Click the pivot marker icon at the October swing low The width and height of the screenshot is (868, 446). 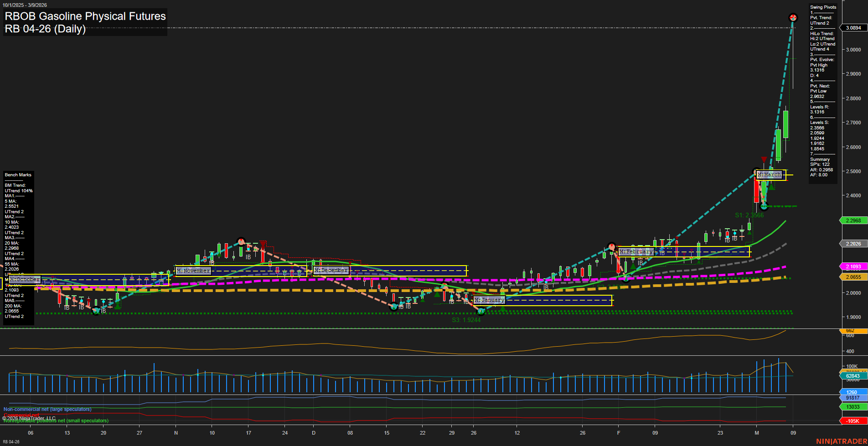coord(96,312)
